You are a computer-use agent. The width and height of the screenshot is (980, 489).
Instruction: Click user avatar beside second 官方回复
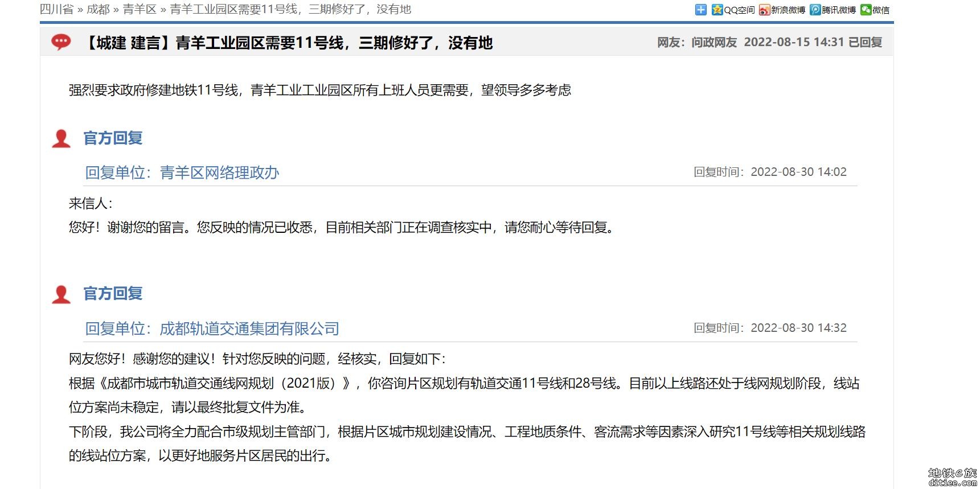61,294
